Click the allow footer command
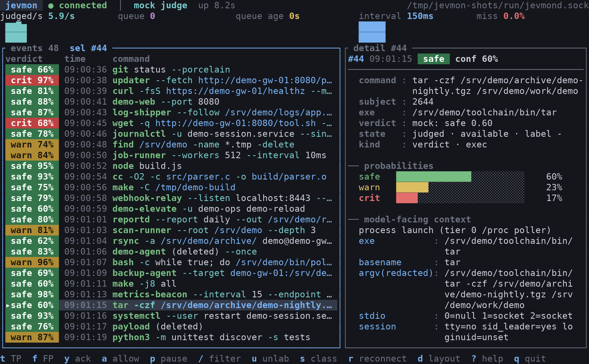 pos(120,359)
